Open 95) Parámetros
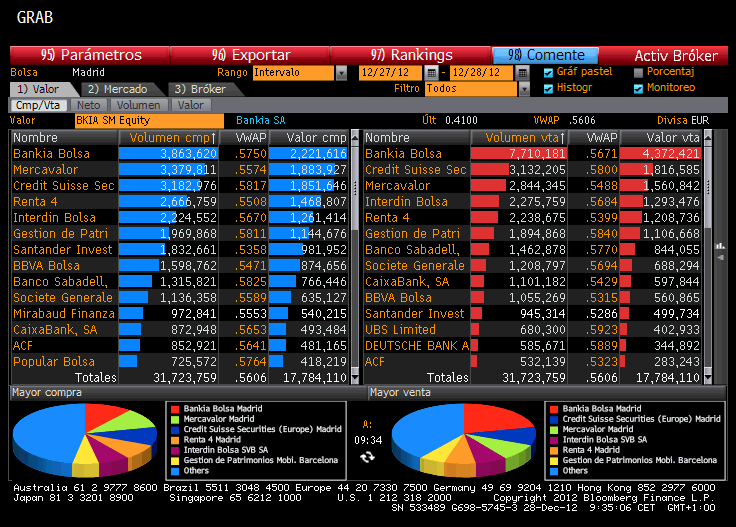Image resolution: width=736 pixels, height=527 pixels. click(x=90, y=55)
